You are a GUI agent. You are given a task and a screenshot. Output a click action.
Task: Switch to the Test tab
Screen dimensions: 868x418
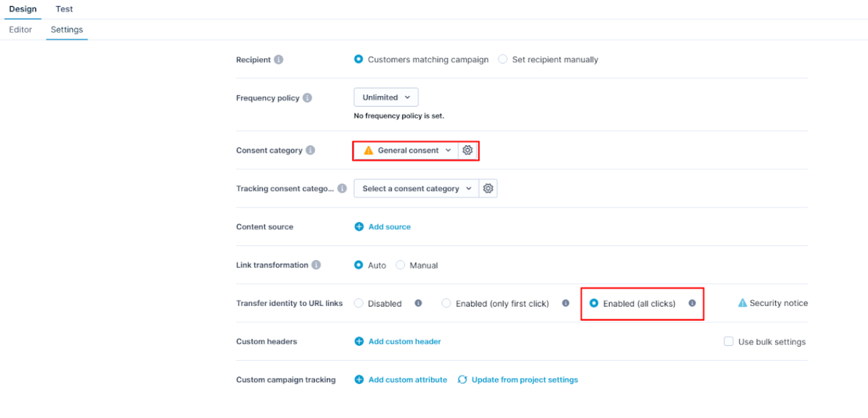[64, 9]
